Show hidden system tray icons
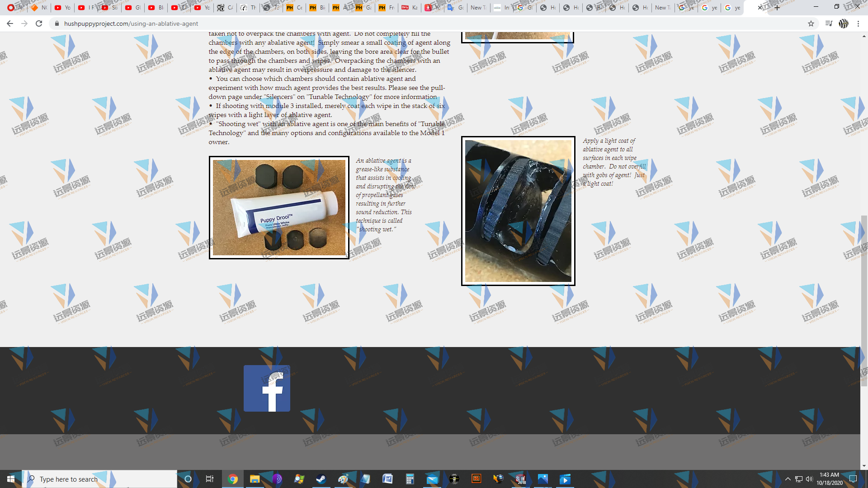This screenshot has width=868, height=488. point(788,479)
